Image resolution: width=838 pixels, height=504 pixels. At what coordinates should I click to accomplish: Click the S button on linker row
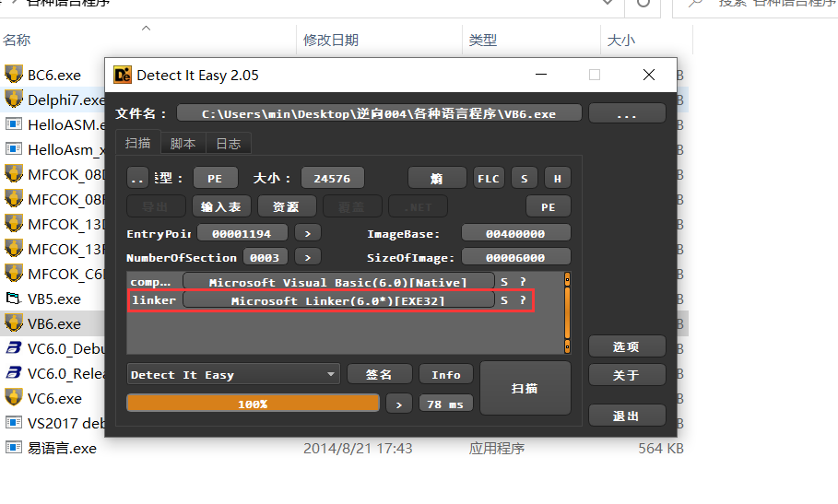point(504,300)
